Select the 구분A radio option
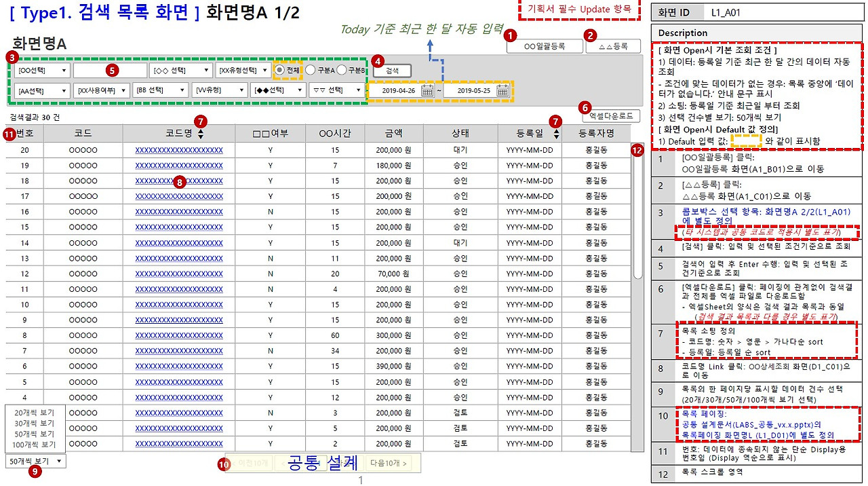 pyautogui.click(x=311, y=70)
